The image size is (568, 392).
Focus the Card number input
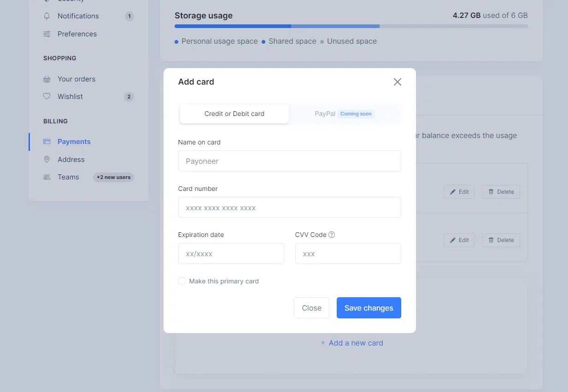[x=289, y=208]
